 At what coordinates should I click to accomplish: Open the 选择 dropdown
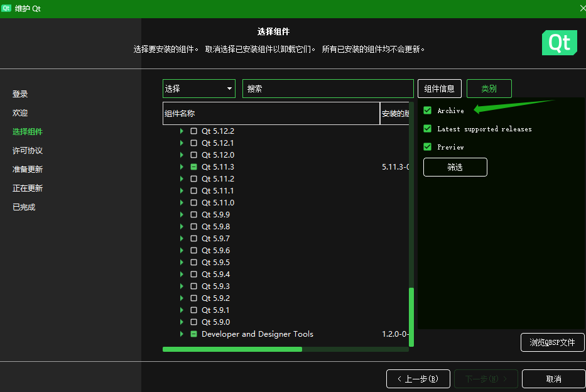pyautogui.click(x=199, y=89)
